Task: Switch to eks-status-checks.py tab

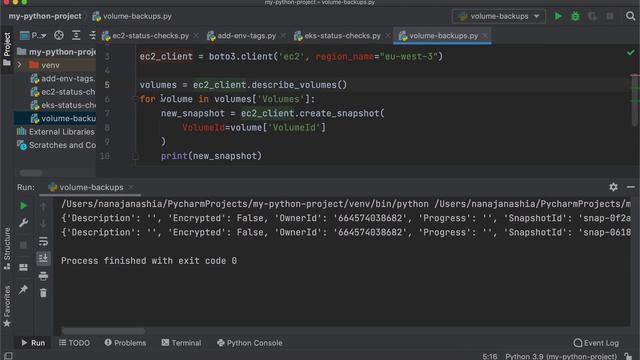Action: pos(342,36)
